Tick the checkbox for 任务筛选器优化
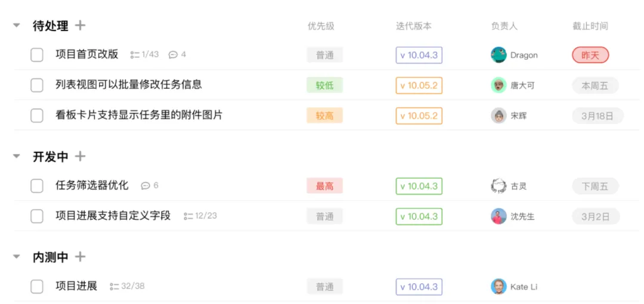 coord(37,186)
